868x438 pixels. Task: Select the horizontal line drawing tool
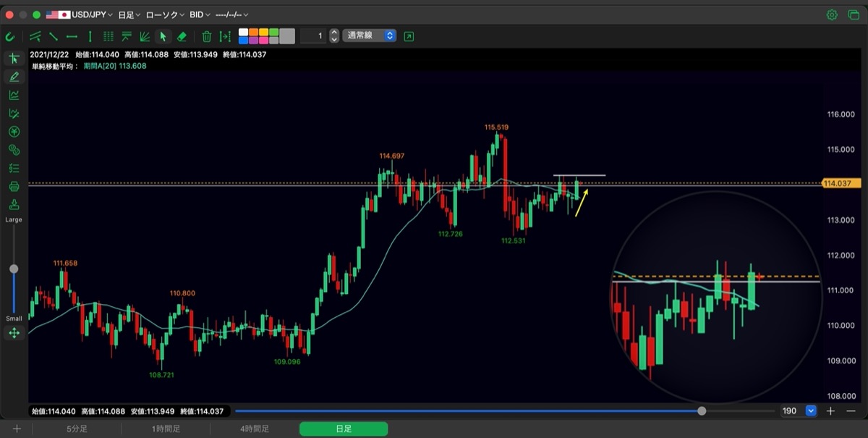pyautogui.click(x=72, y=36)
